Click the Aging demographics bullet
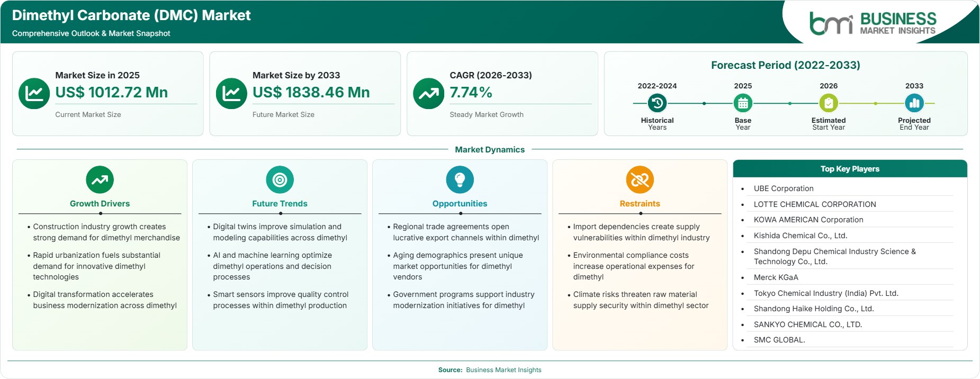The height and width of the screenshot is (379, 980). pos(457,266)
